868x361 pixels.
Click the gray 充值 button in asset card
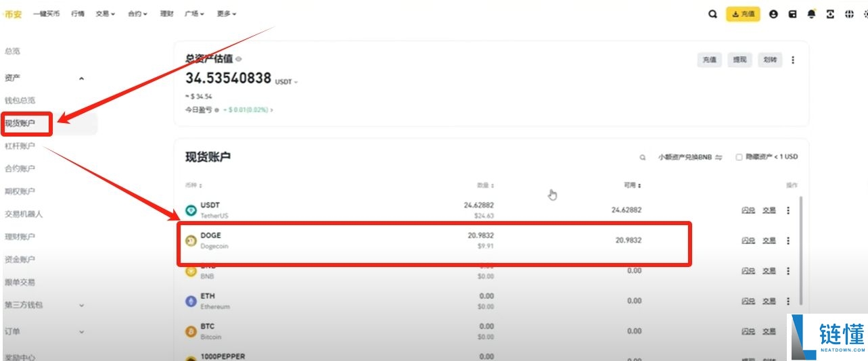[x=709, y=60]
